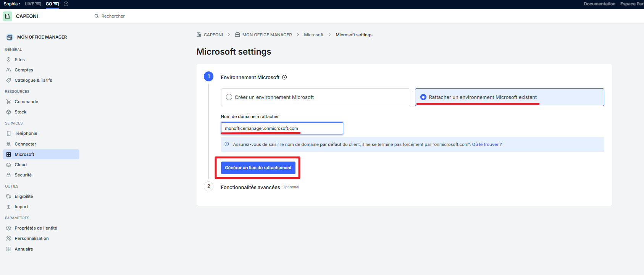Open the Documentation link in top bar
Viewport: 644px width, 275px height.
pos(599,4)
